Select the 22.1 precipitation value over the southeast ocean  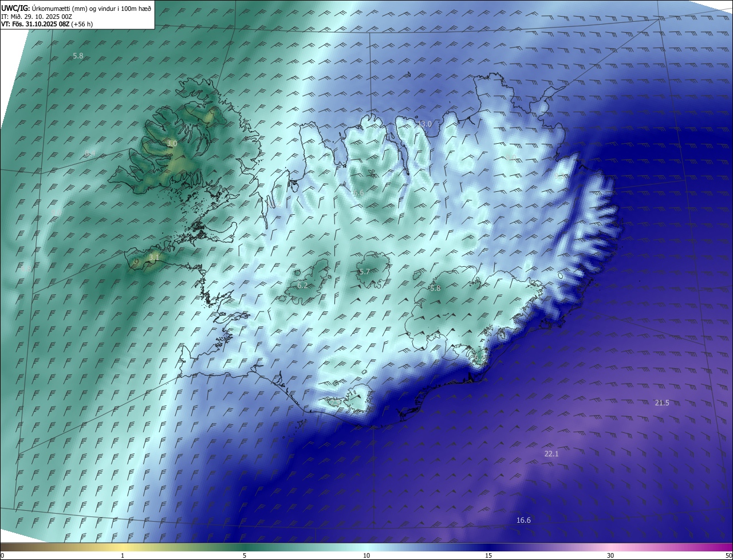tap(551, 454)
